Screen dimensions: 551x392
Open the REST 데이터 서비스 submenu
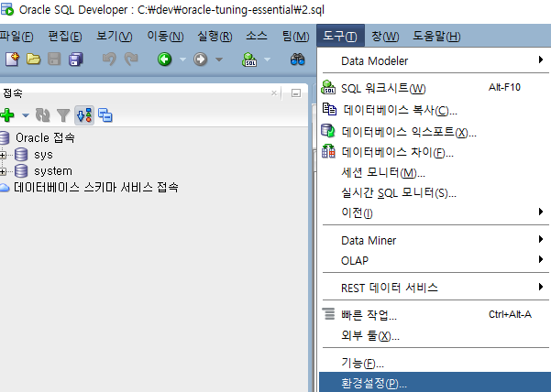434,288
